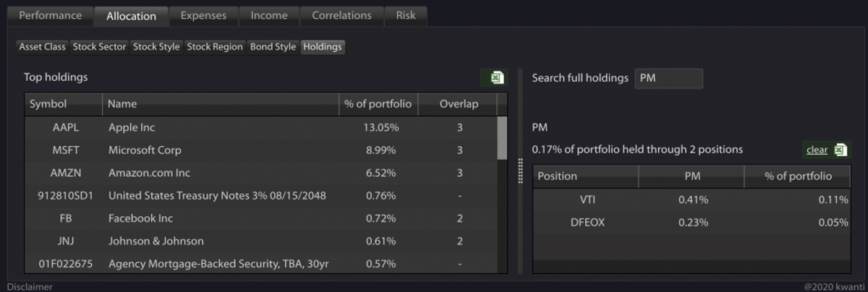Select the VTI position row

(692, 199)
